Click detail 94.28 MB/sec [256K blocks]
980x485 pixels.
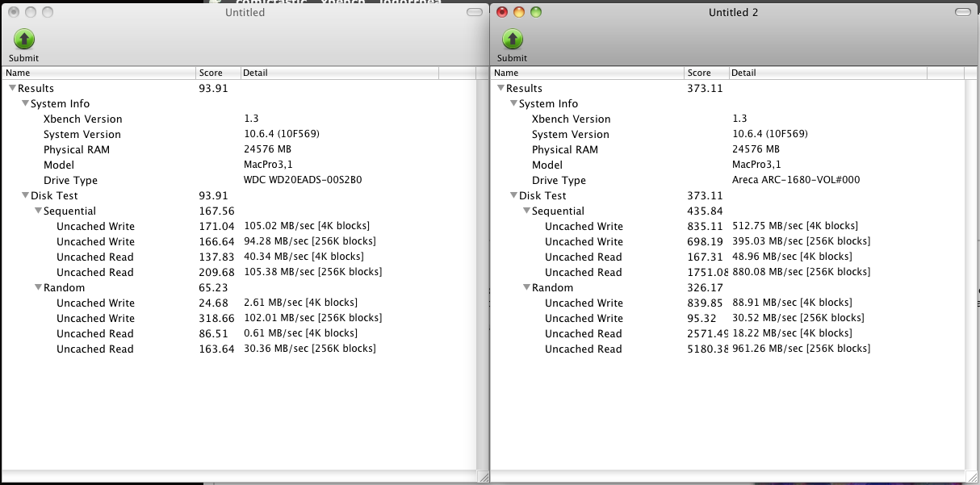pyautogui.click(x=310, y=241)
